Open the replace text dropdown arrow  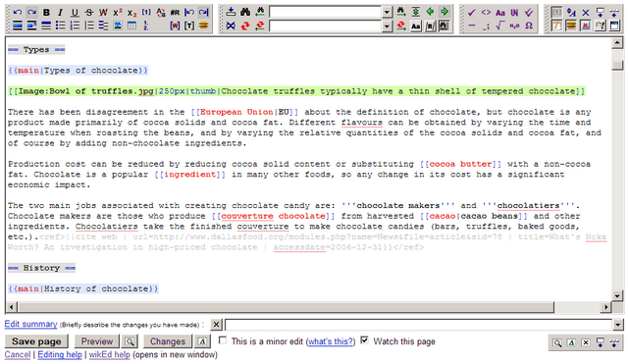(387, 26)
